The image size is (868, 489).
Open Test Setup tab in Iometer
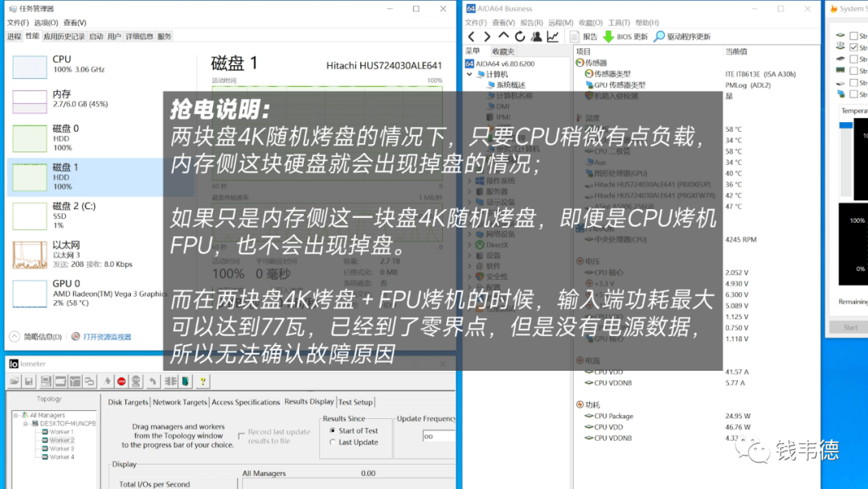(355, 402)
